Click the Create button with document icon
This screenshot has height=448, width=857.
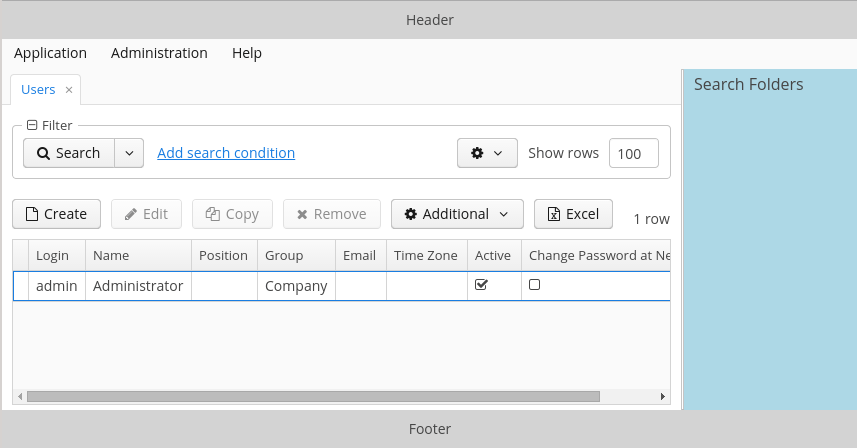(x=56, y=214)
